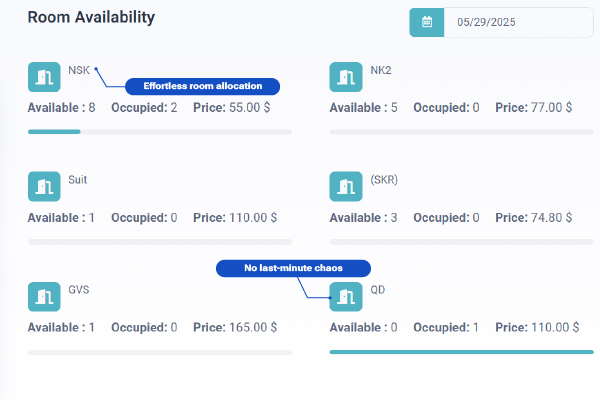The width and height of the screenshot is (600, 400).
Task: Click the 05/29/2025 date field
Action: (518, 22)
